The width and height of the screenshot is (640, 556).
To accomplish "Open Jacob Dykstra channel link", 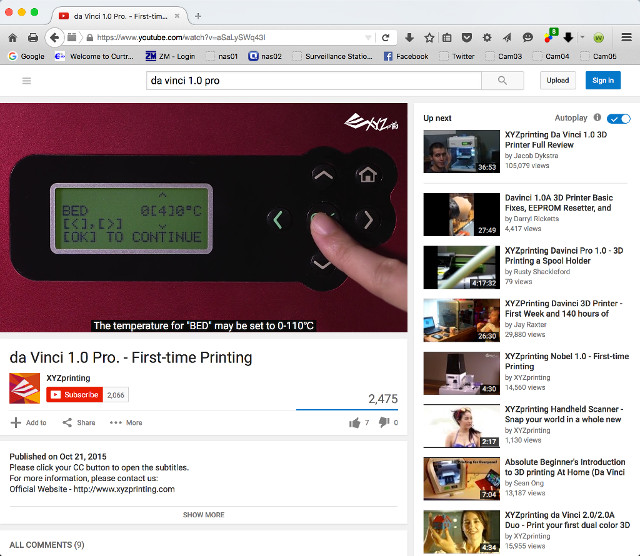I will (x=536, y=156).
